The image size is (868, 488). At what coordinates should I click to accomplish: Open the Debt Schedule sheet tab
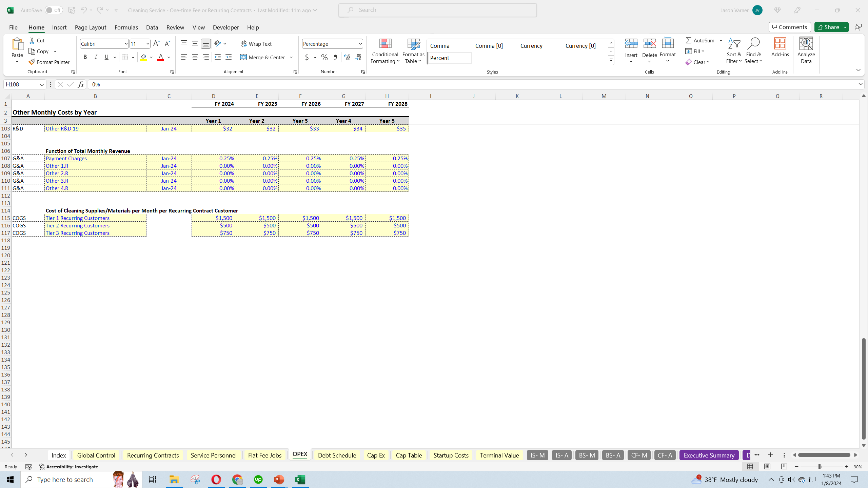click(336, 455)
